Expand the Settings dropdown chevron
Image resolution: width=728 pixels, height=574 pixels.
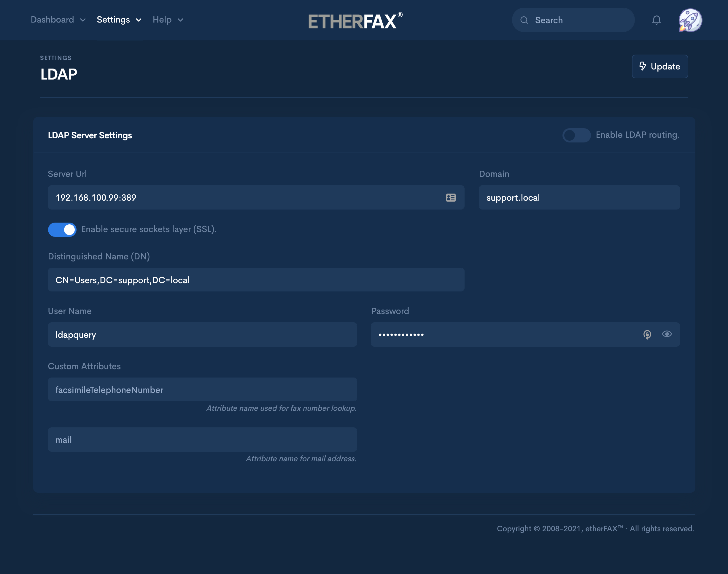139,20
